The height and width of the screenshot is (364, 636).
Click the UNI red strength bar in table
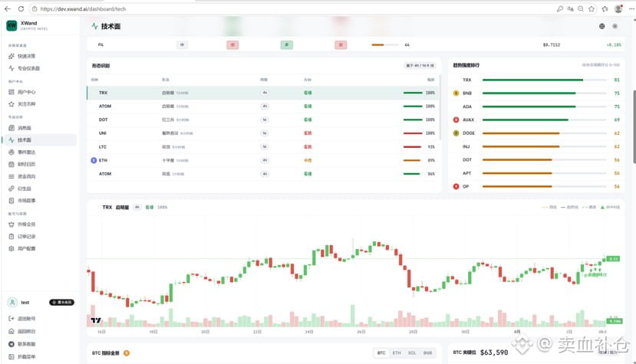coord(413,133)
